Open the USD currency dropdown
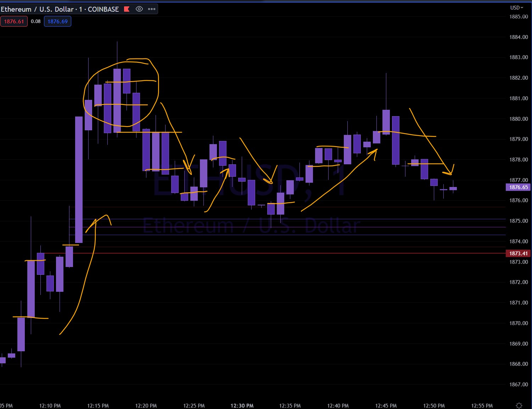 [516, 7]
